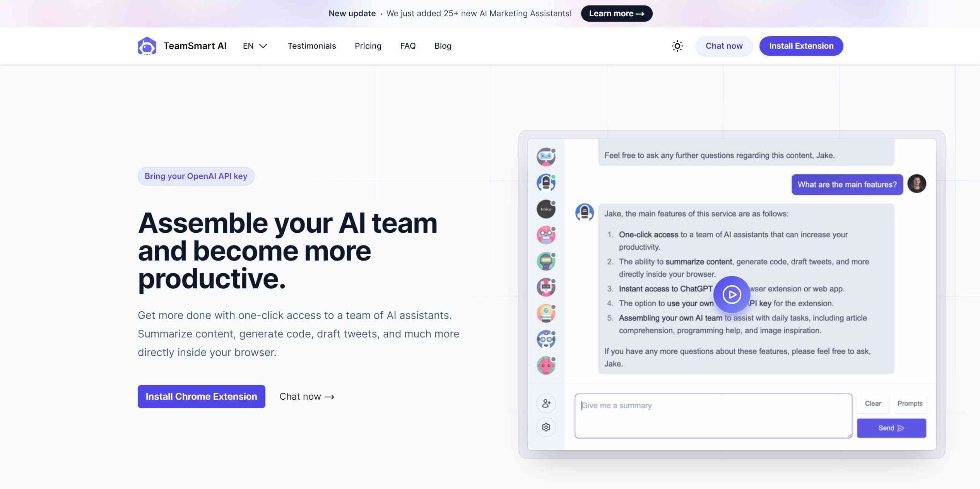The height and width of the screenshot is (489, 980).
Task: Click the Teamsmart AI logo icon
Action: 146,46
